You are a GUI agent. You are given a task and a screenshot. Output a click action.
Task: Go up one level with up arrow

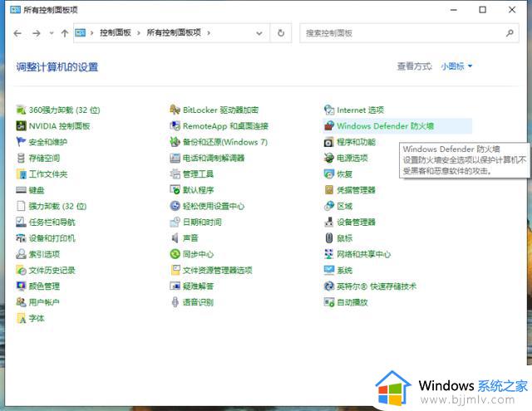pyautogui.click(x=65, y=33)
